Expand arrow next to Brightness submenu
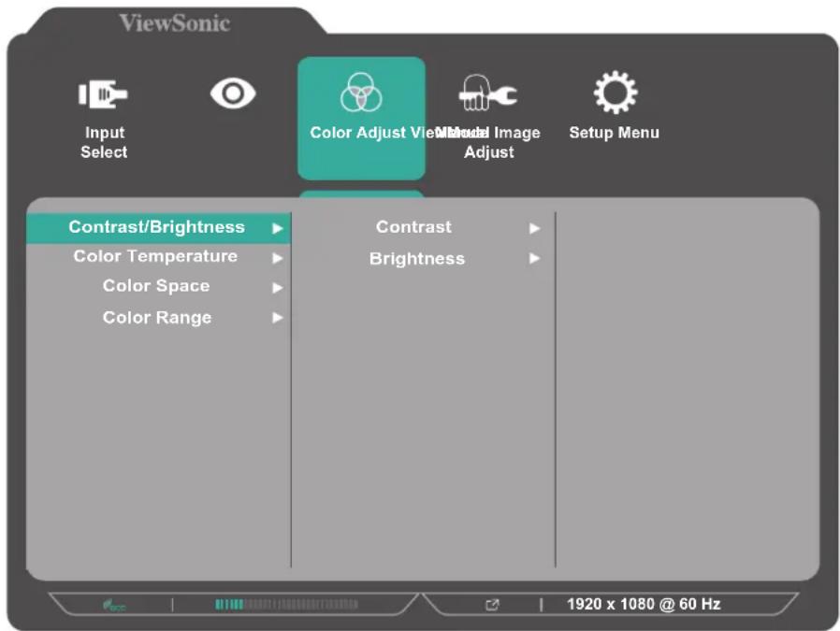This screenshot has height=631, width=840. (x=534, y=259)
